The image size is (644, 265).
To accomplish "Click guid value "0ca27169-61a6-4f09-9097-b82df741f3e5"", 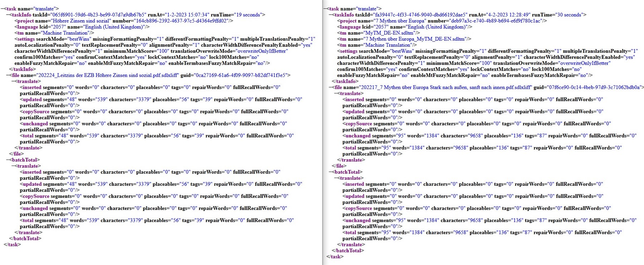I will 241,75.
